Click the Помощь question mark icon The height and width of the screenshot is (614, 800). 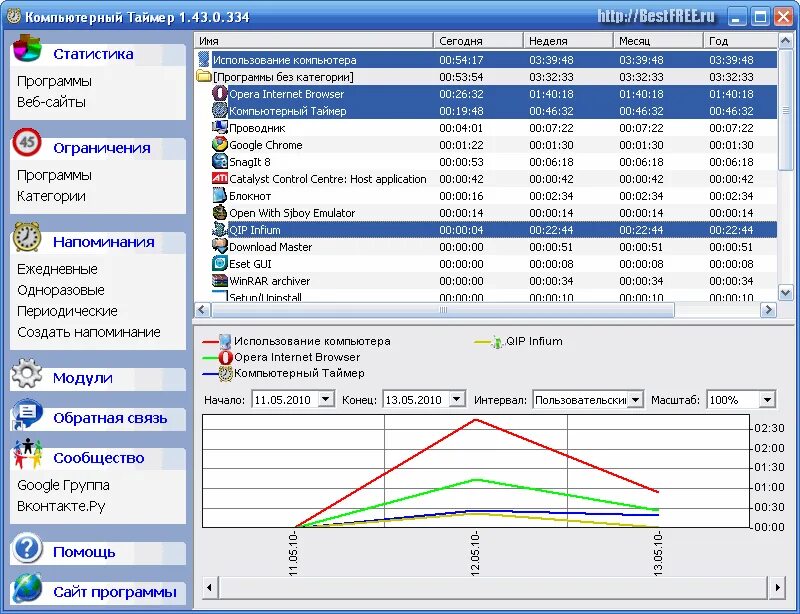(27, 548)
